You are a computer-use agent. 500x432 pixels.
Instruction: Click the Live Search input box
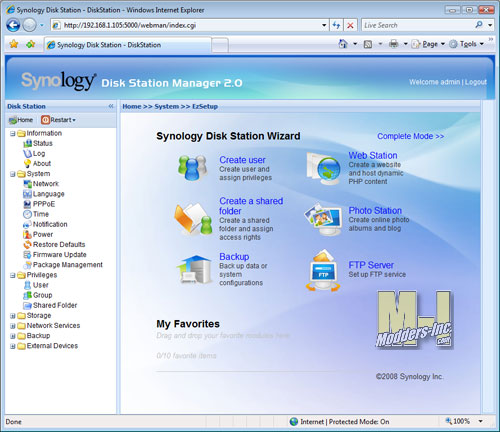pyautogui.click(x=417, y=25)
